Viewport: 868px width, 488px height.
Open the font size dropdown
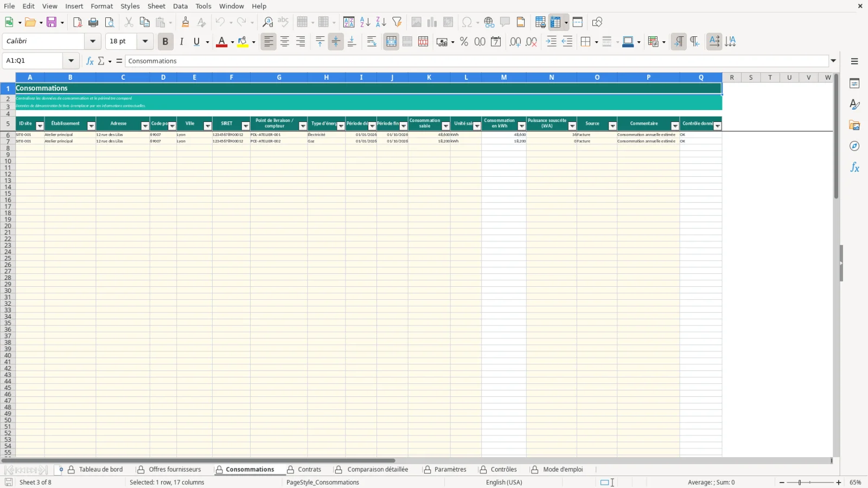145,41
